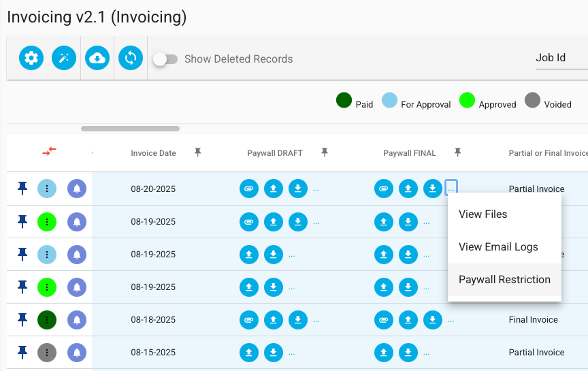
Task: Click notification bell for 08-18-2025 row
Action: (x=77, y=320)
